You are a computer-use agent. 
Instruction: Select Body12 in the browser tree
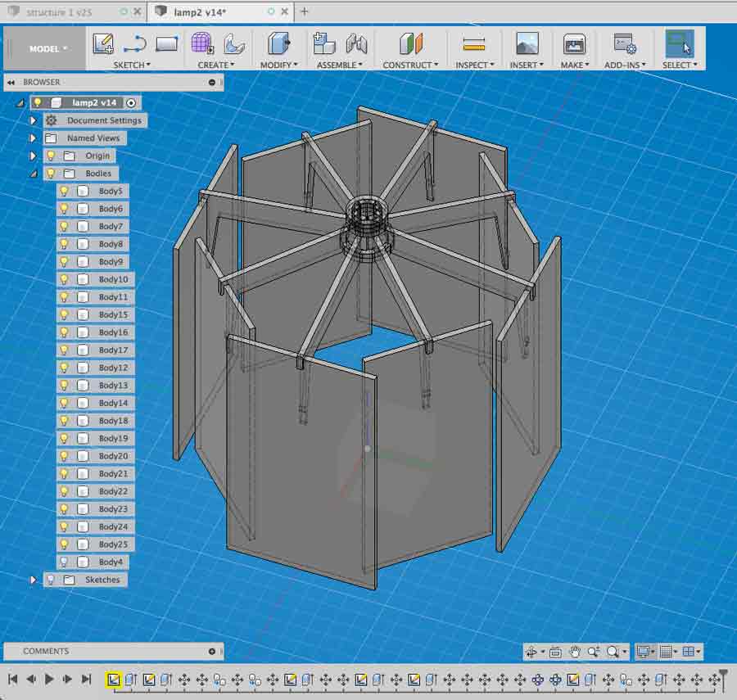coord(113,368)
